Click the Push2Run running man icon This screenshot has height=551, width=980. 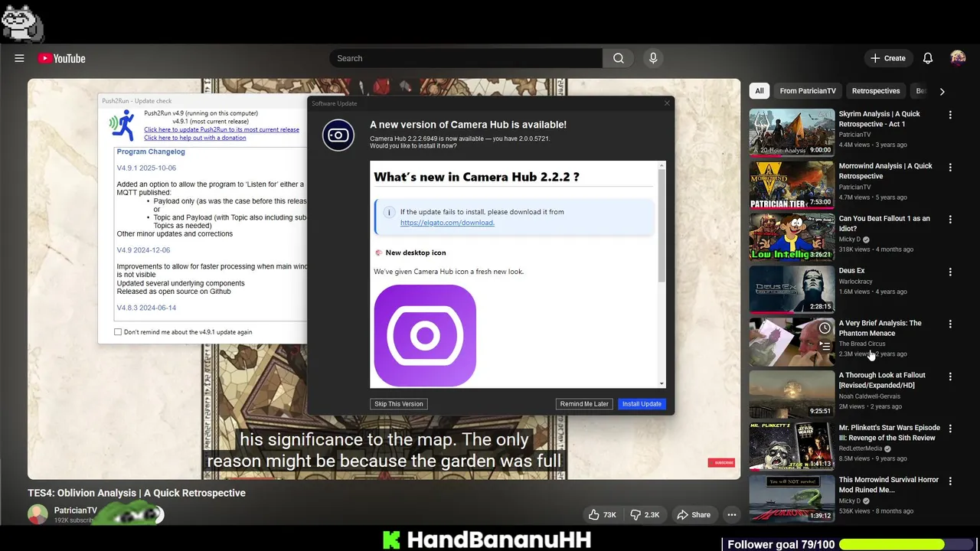point(122,125)
